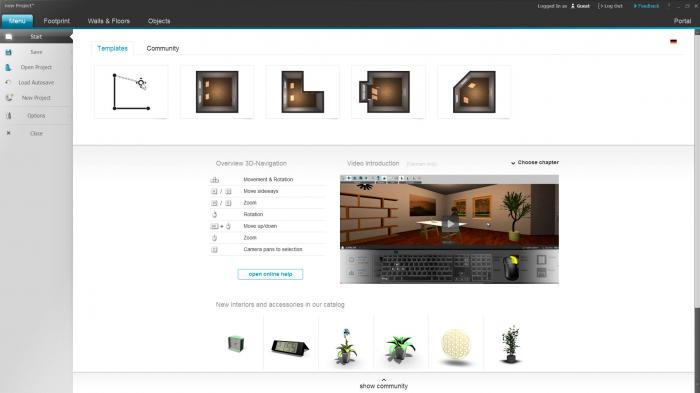Expand the Choose chapter dropdown
This screenshot has width=700, height=393.
pyautogui.click(x=535, y=163)
